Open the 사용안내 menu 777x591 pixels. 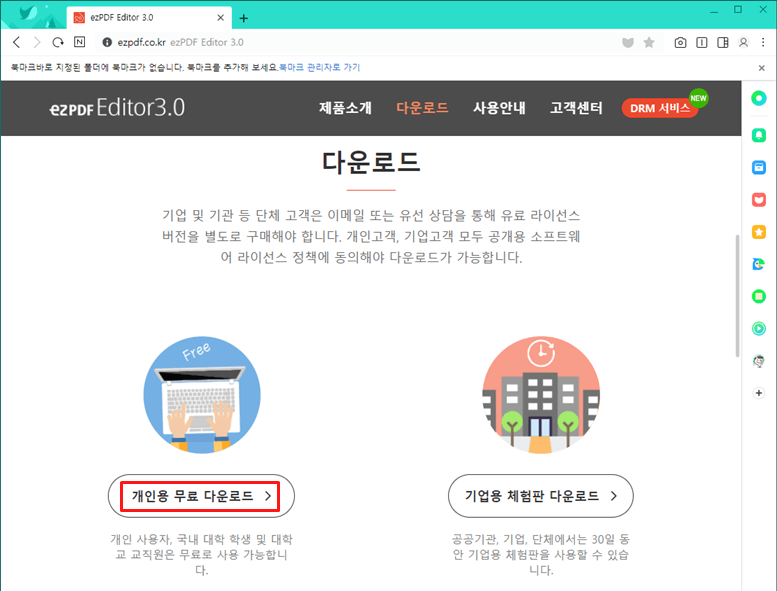pos(499,108)
